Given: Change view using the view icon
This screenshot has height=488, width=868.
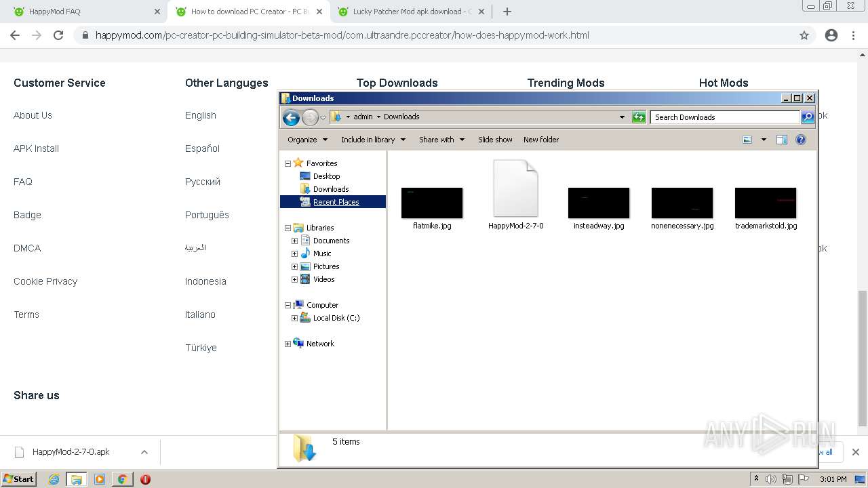Looking at the screenshot, I should click(747, 140).
